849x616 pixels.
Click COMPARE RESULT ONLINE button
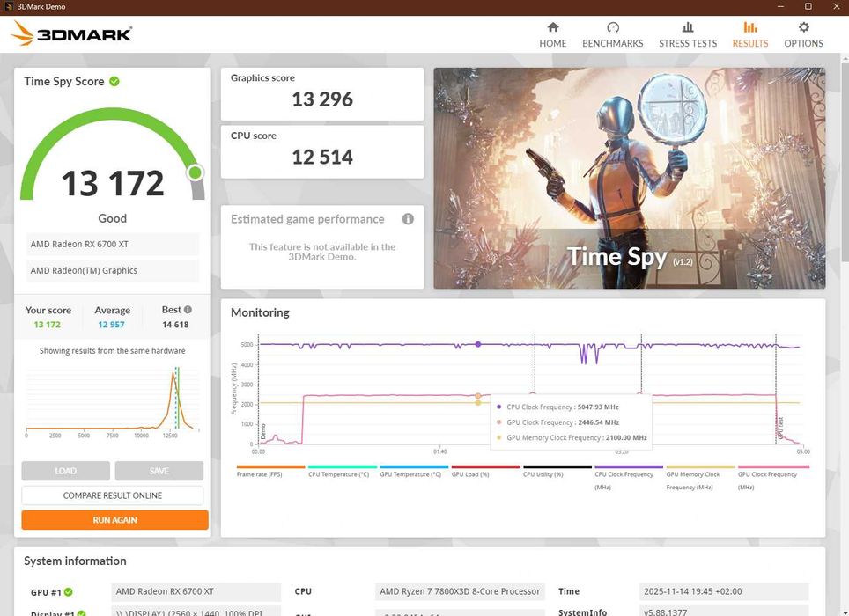tap(113, 495)
